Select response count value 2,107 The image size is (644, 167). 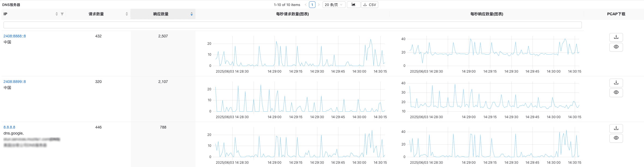(x=163, y=82)
